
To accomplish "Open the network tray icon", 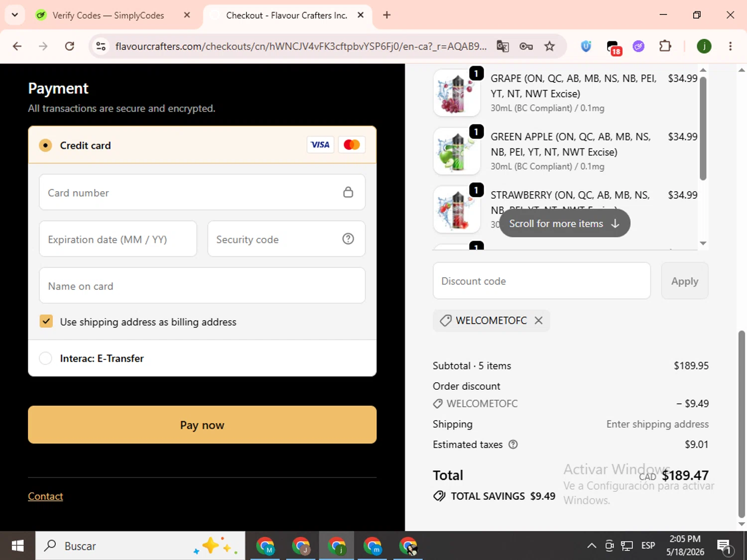I will [627, 546].
